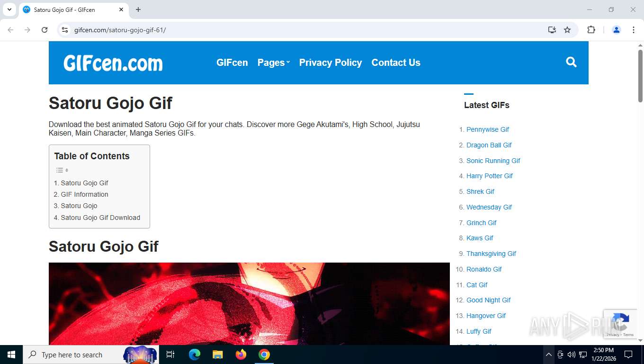Open the Good Night Gif link
The image size is (644, 364).
pos(489,300)
